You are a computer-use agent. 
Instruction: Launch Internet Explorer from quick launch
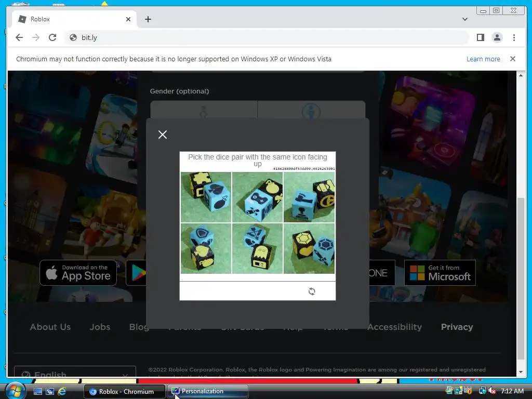(62, 391)
